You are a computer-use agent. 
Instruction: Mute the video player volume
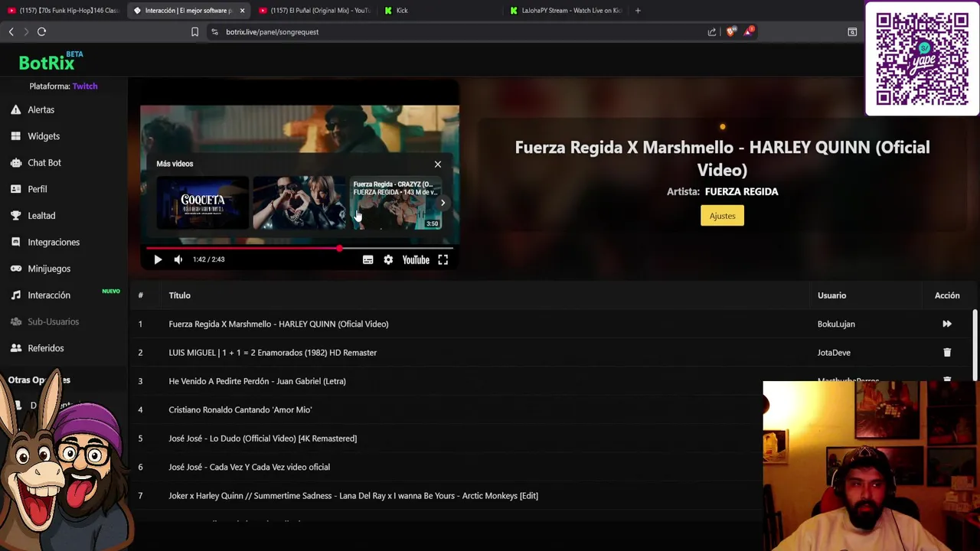[178, 259]
